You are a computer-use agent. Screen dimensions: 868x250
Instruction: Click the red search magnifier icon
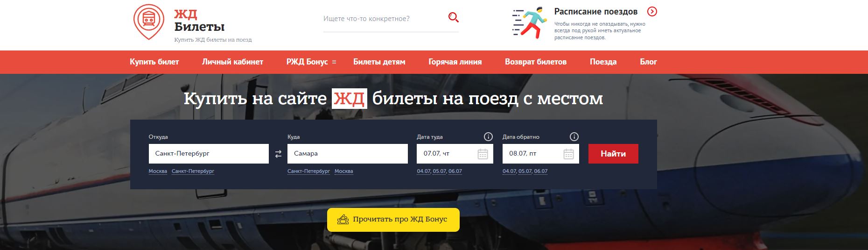[x=453, y=18]
